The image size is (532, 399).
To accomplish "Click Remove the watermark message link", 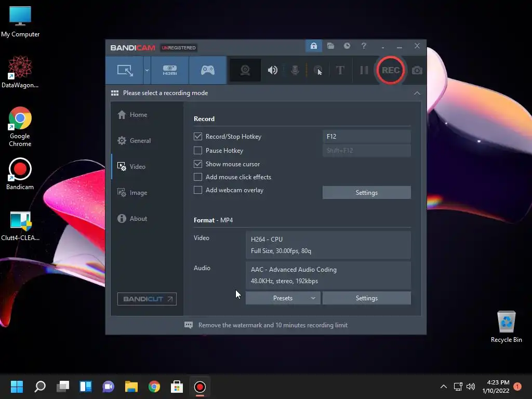I will 273,325.
